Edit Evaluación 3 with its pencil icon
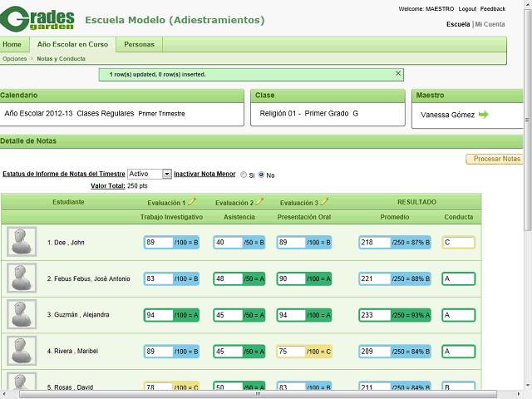The image size is (532, 399). (x=324, y=201)
